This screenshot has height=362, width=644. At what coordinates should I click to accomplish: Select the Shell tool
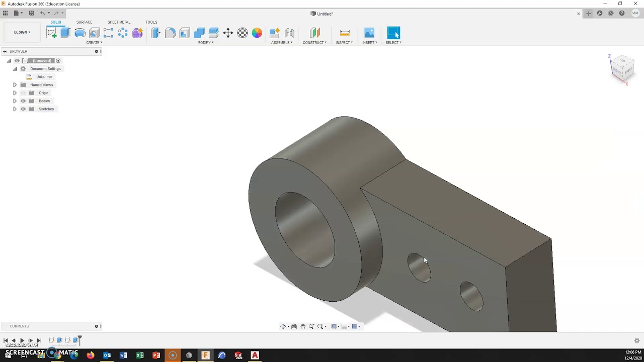(185, 33)
